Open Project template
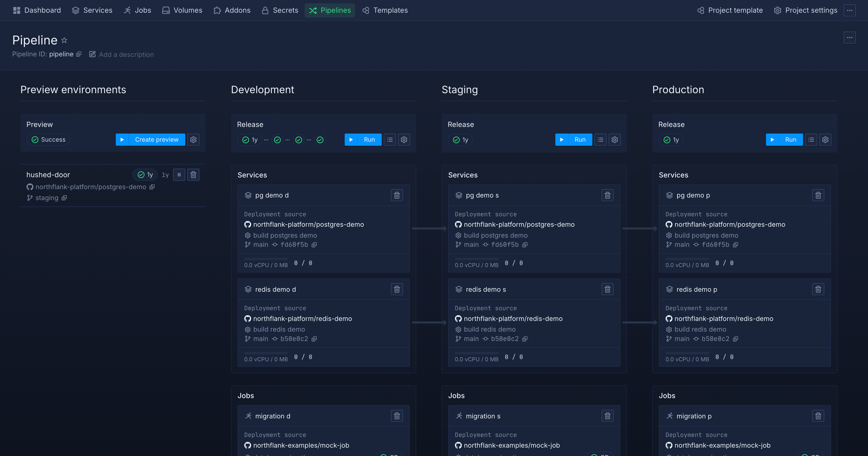Viewport: 868px width, 456px height. tap(730, 10)
